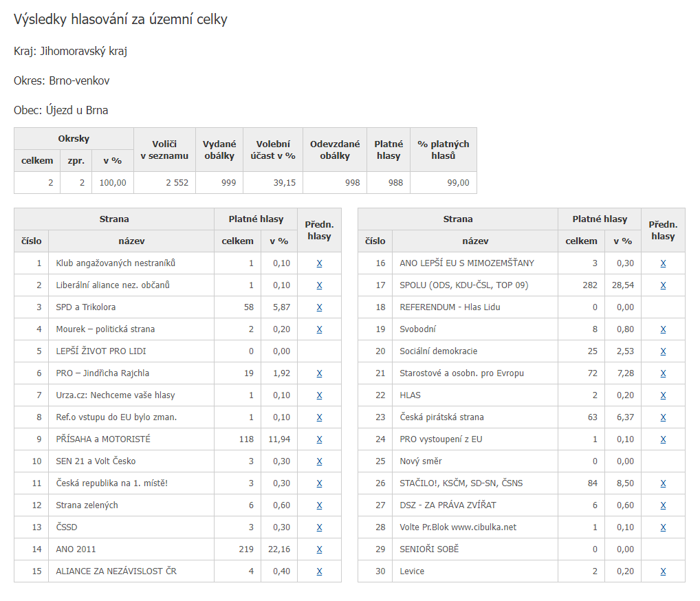The height and width of the screenshot is (601, 700).
Task: Click the Volební účast v % header
Action: [x=273, y=150]
